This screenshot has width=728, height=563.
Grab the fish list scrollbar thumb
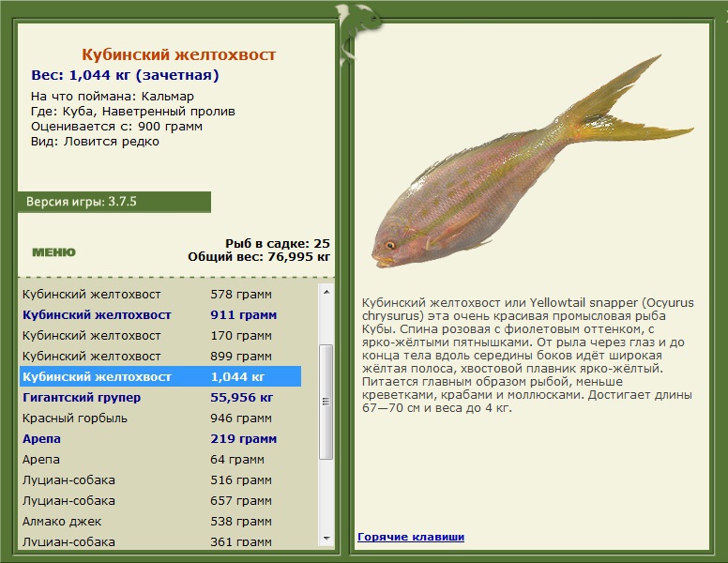pyautogui.click(x=326, y=402)
